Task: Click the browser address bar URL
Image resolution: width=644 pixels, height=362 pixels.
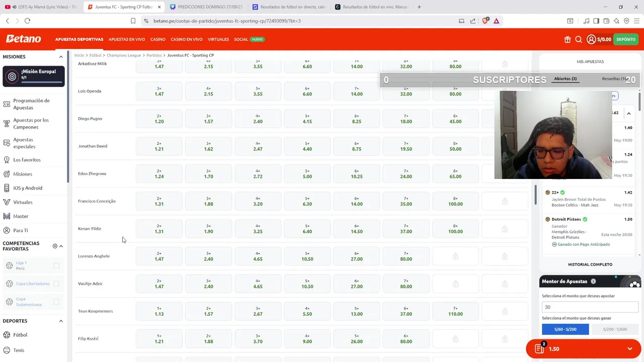Action: [227, 21]
